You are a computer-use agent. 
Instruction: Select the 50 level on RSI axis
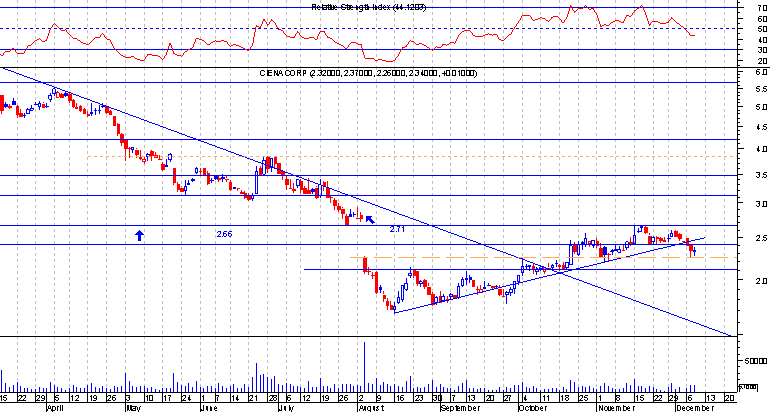tap(761, 29)
